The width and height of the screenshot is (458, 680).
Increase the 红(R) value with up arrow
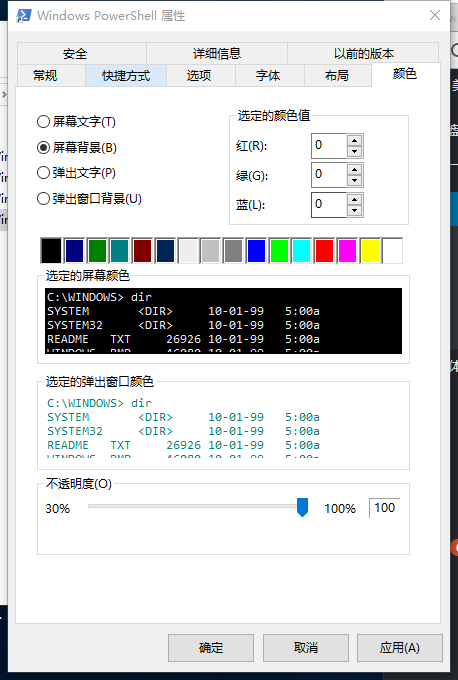(355, 140)
